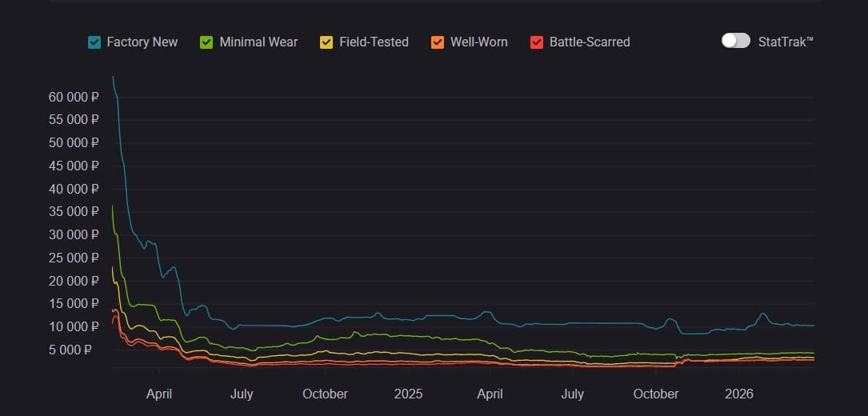Click the 45 000 ₽ price axis label
Screen dimensions: 868x416
74,166
